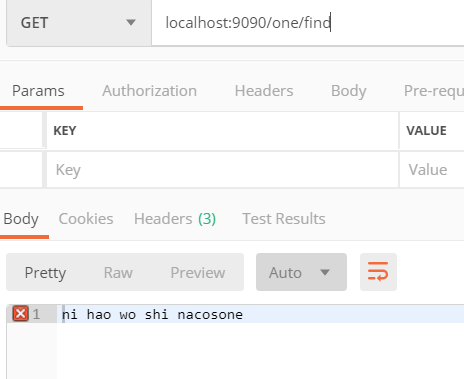Click the Key parameter input field
Image resolution: width=464 pixels, height=379 pixels.
[223, 170]
